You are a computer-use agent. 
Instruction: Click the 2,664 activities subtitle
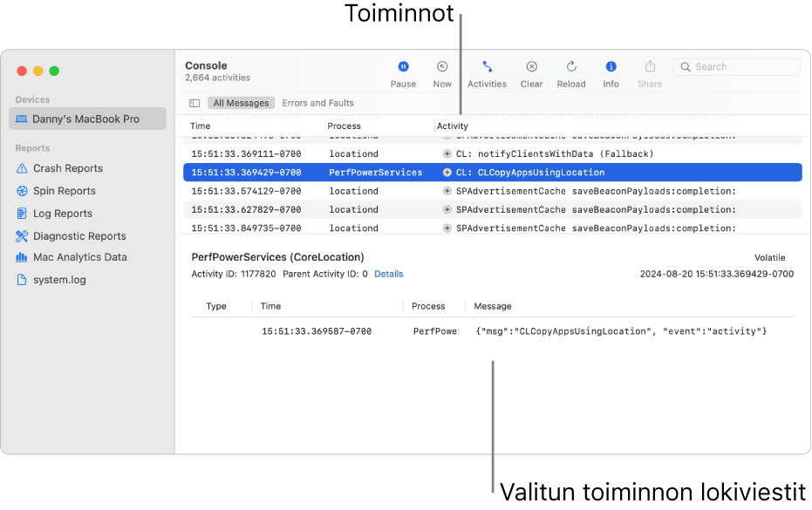pos(217,78)
